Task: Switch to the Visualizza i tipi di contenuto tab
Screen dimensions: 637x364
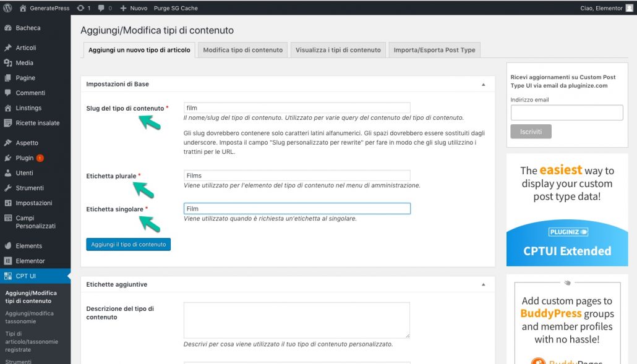Action: (x=338, y=49)
